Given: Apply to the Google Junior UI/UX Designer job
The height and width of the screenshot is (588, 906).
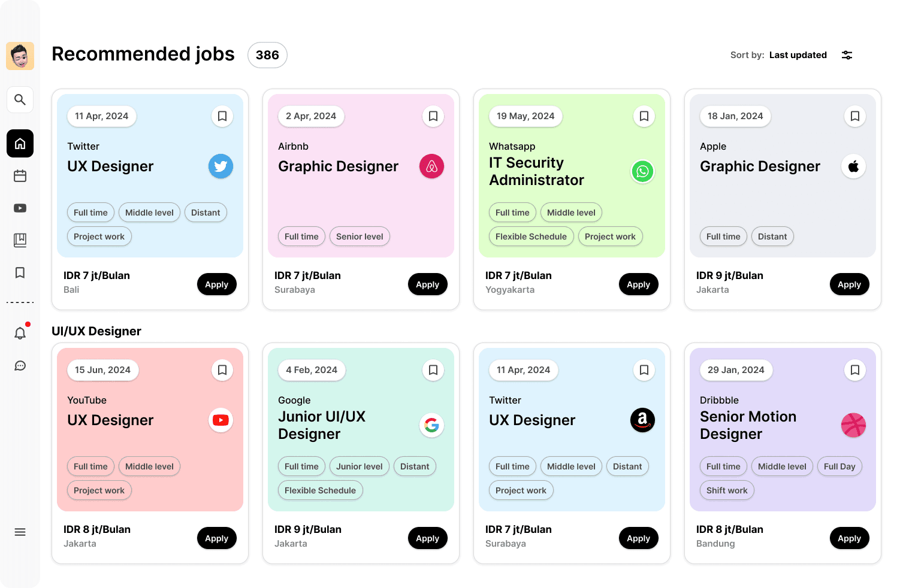Looking at the screenshot, I should tap(427, 538).
